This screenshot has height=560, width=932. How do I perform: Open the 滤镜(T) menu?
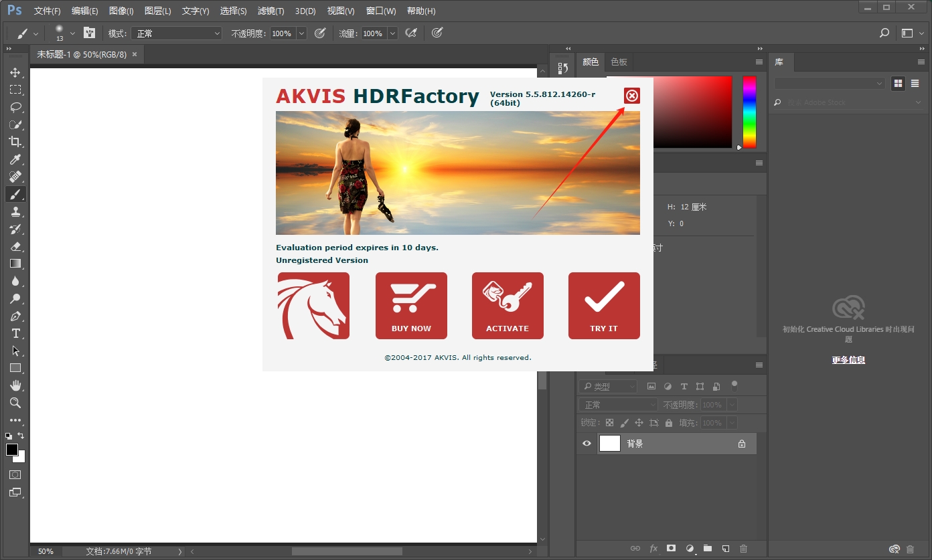click(271, 11)
